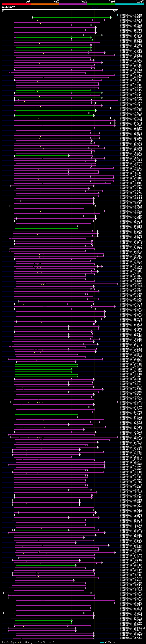Click the UniRef100_Q9LNB6 label
Image resolution: width=146 pixels, height=644 pixels.
pyautogui.click(x=131, y=22)
